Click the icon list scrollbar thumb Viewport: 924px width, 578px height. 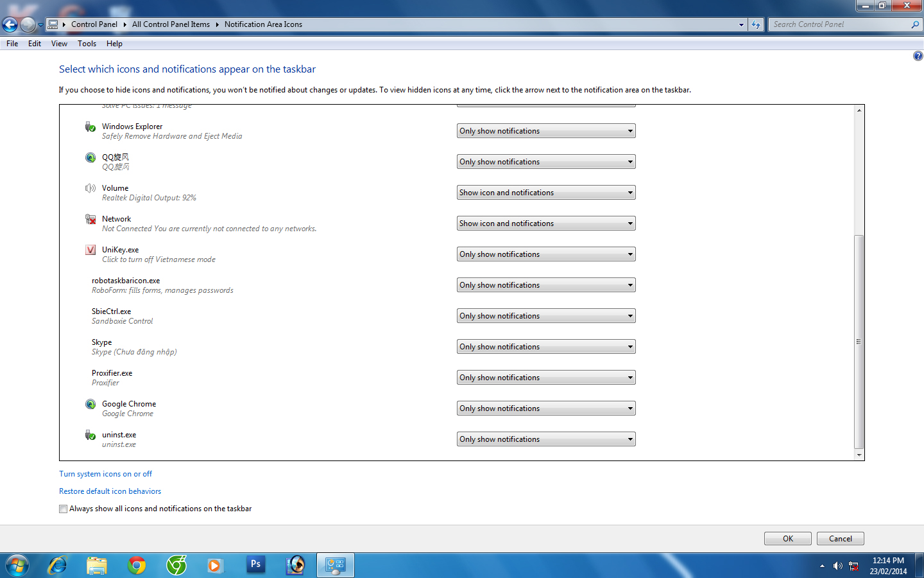(859, 342)
